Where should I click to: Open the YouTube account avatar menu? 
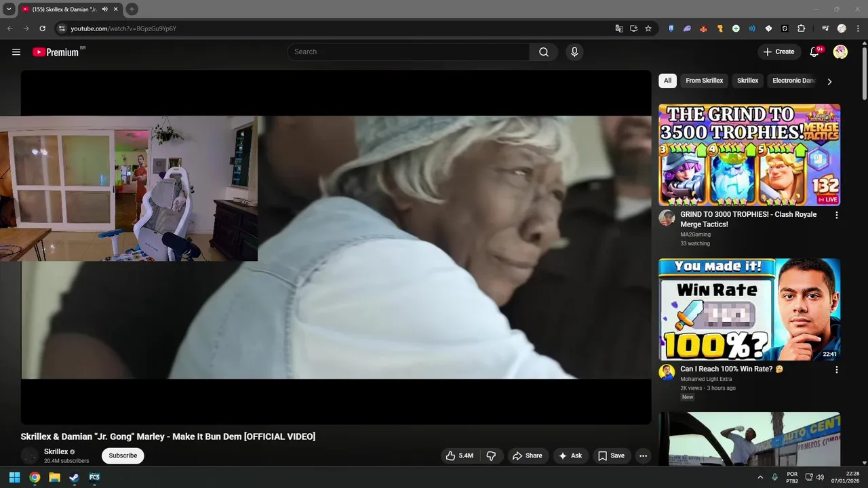tap(840, 52)
